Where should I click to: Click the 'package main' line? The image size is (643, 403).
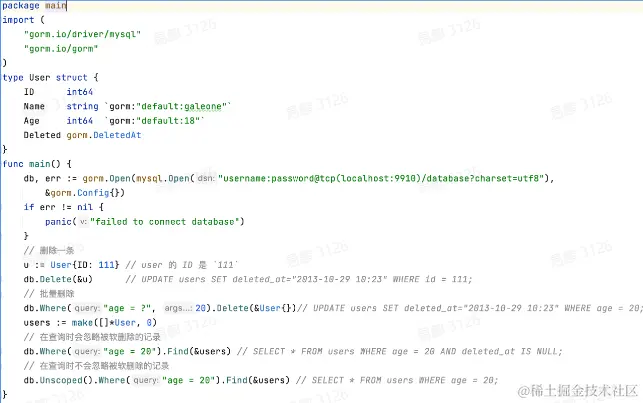click(x=34, y=6)
